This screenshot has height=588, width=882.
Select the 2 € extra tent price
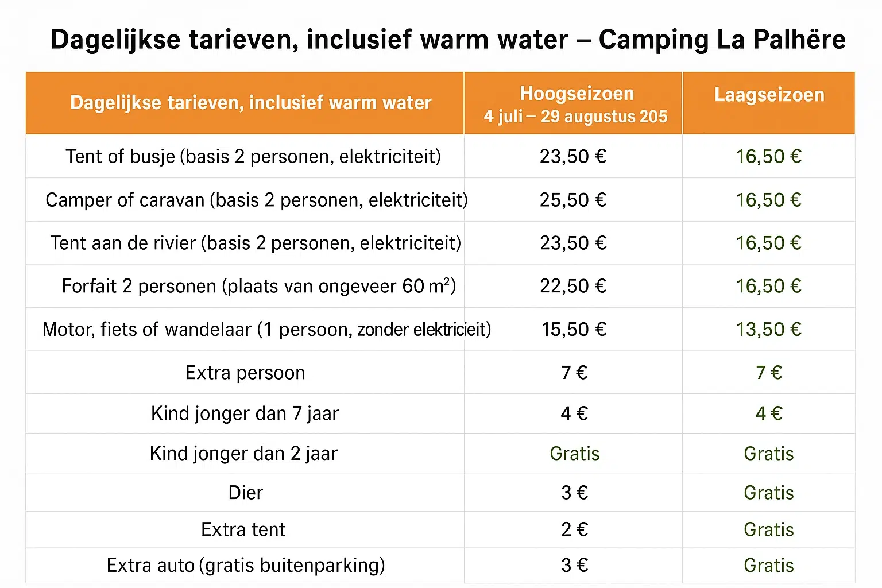tap(574, 529)
